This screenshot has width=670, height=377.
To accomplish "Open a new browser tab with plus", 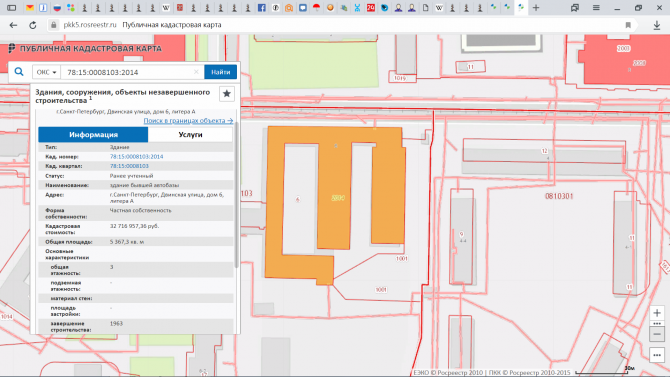I will pyautogui.click(x=536, y=8).
